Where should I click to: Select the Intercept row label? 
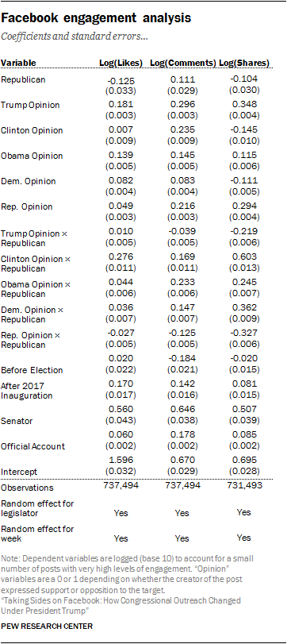pyautogui.click(x=19, y=472)
